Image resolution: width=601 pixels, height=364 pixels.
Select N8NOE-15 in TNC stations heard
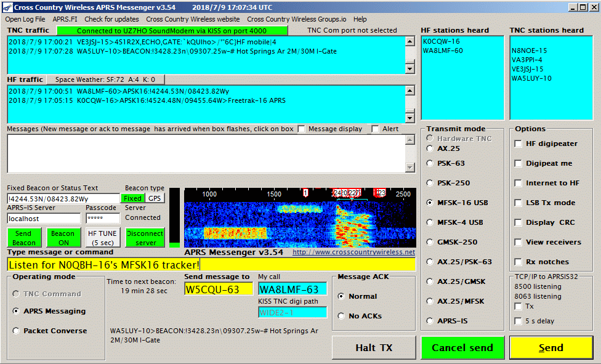530,51
